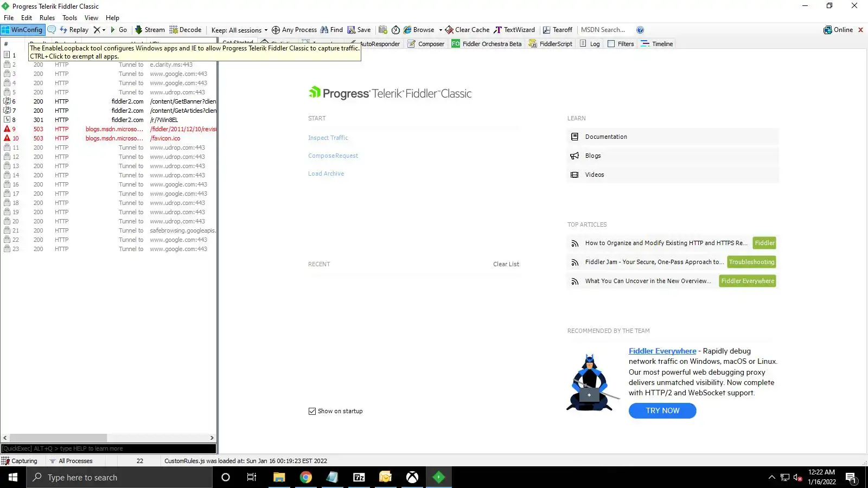
Task: Toggle the Show on startup checkbox
Action: 312,411
